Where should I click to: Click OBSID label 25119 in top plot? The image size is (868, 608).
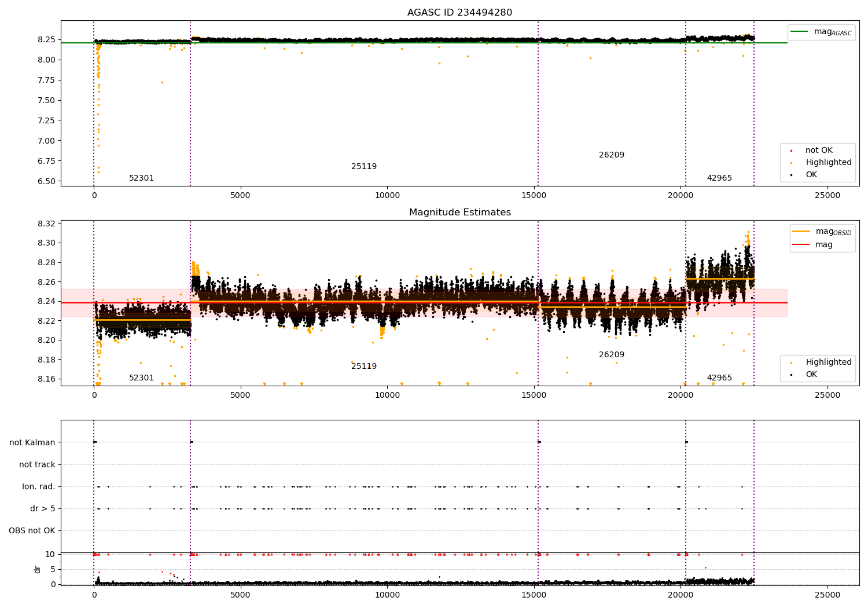[364, 167]
